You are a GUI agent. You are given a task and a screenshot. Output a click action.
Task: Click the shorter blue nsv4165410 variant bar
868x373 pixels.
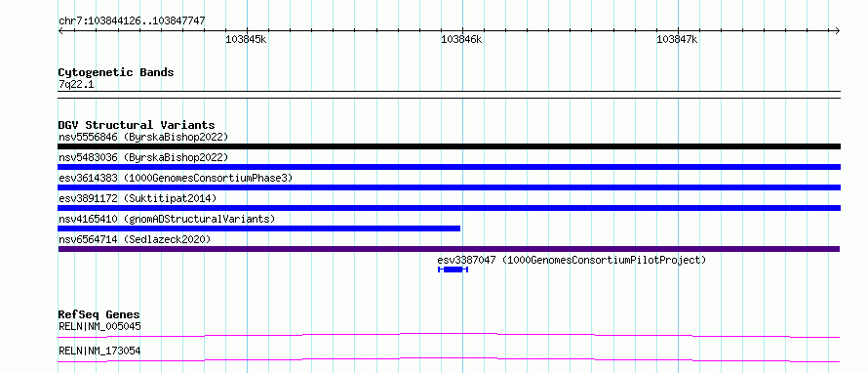coord(259,228)
